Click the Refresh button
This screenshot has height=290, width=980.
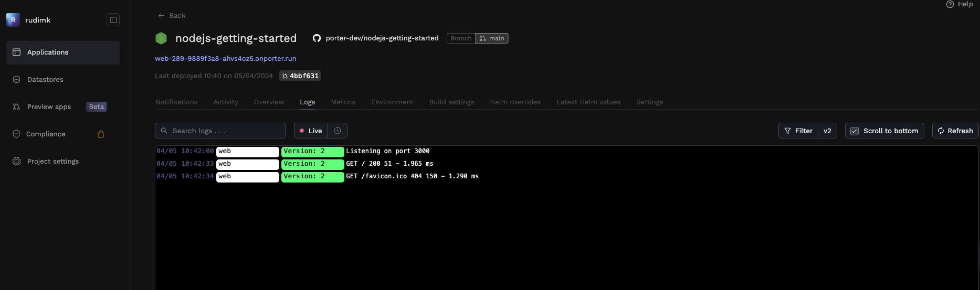(955, 131)
